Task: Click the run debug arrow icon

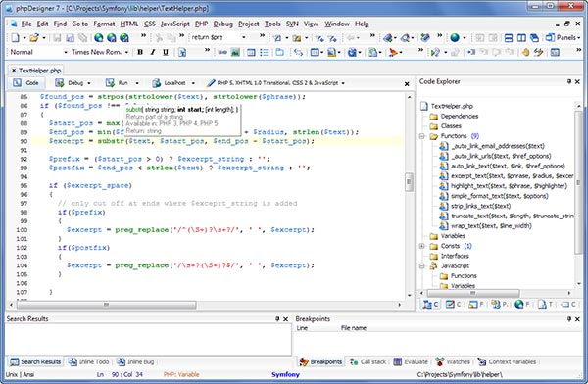Action: [435, 52]
